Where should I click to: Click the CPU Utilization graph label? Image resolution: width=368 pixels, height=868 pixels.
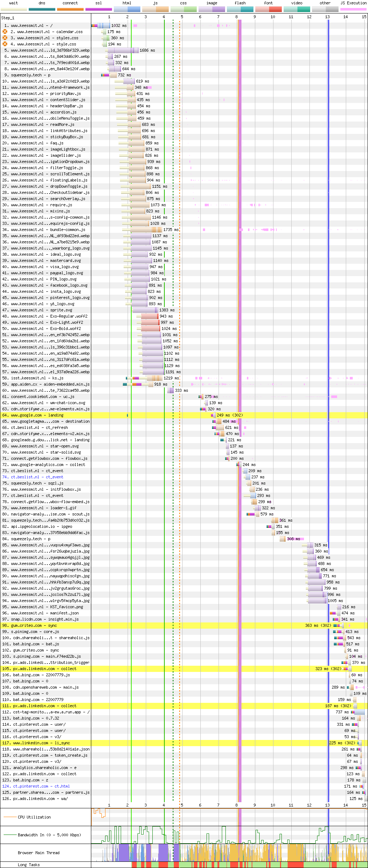pyautogui.click(x=34, y=817)
